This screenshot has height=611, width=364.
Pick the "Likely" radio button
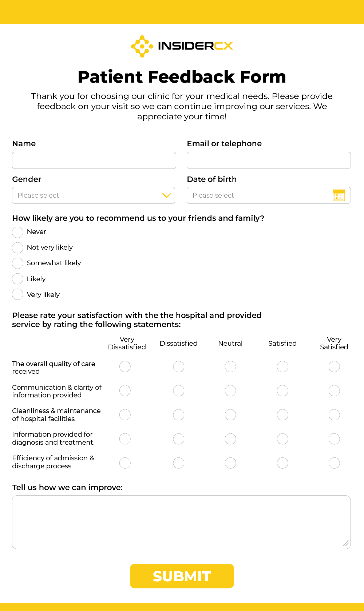point(17,279)
